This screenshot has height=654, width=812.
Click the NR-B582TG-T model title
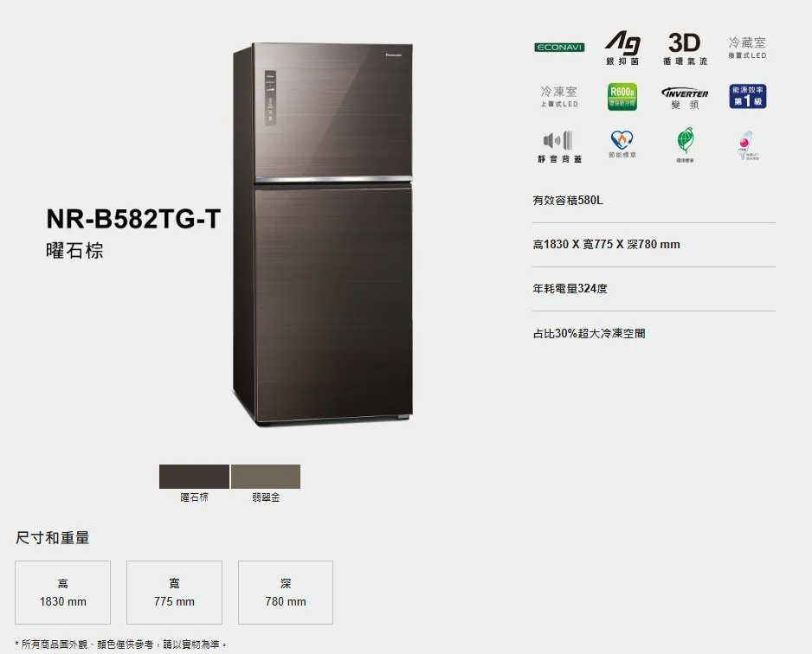(133, 219)
